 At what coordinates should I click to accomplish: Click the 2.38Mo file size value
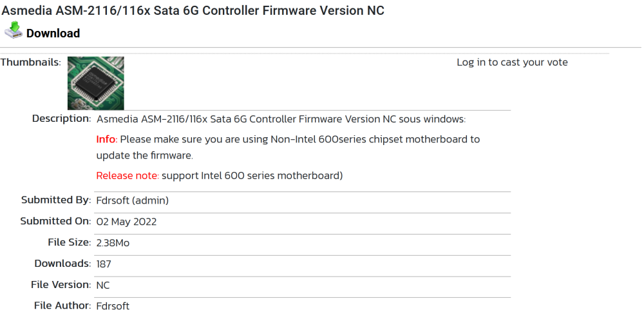113,243
